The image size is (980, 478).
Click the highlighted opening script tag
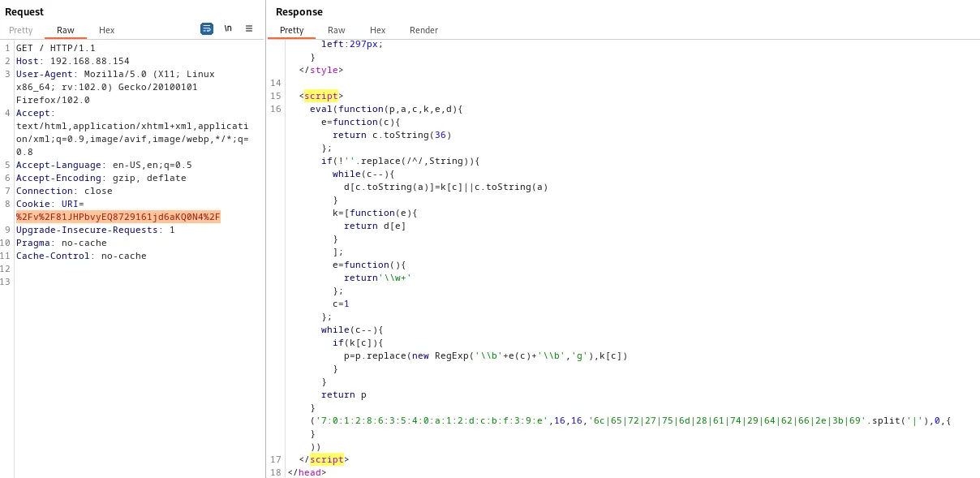click(x=320, y=96)
